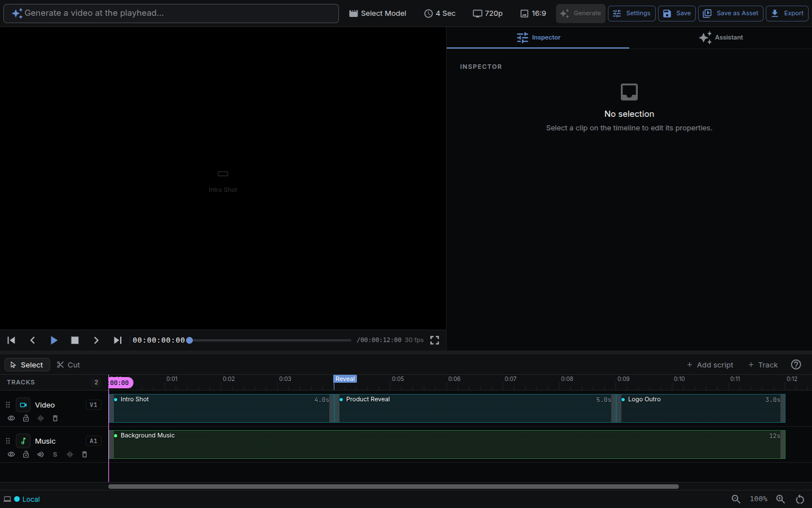Click the 30 fps label

pos(414,340)
